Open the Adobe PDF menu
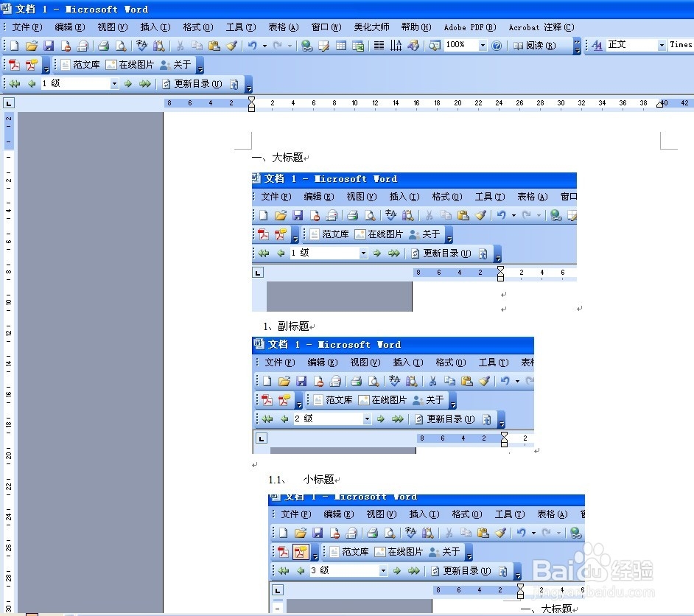Image resolution: width=694 pixels, height=616 pixels. pyautogui.click(x=469, y=27)
